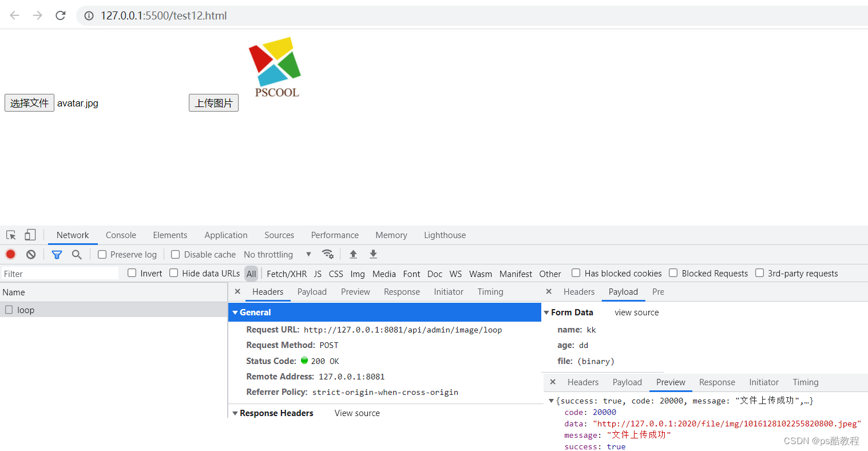Toggle the device toolbar icon
Screen dimensions: 868x451
(30, 235)
